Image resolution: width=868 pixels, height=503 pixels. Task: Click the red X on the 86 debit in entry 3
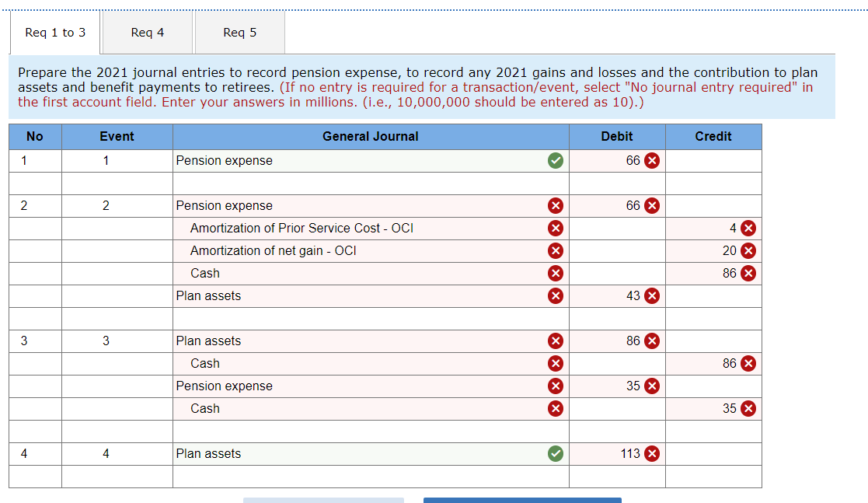pyautogui.click(x=651, y=341)
